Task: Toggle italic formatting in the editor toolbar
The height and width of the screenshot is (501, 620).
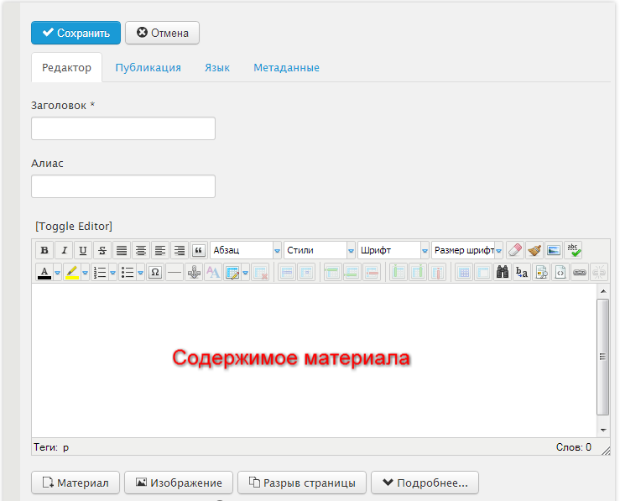Action: [x=64, y=251]
